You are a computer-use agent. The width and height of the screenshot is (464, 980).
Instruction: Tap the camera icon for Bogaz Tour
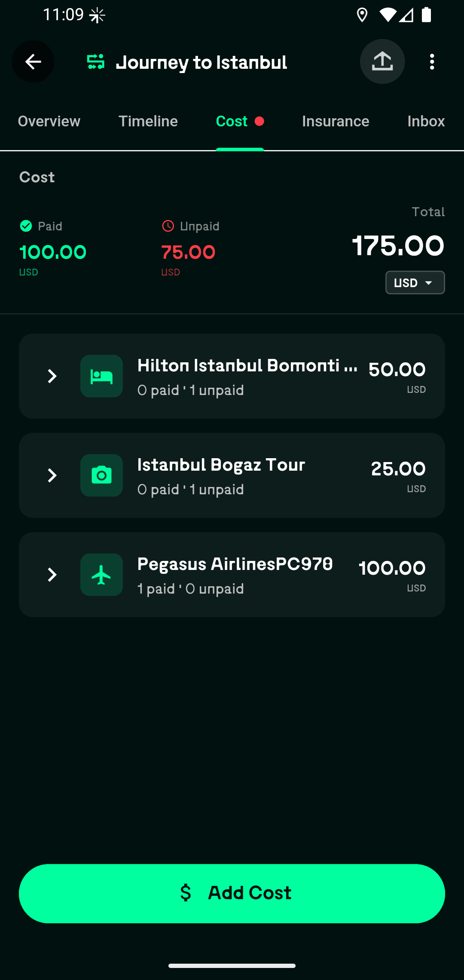click(101, 475)
